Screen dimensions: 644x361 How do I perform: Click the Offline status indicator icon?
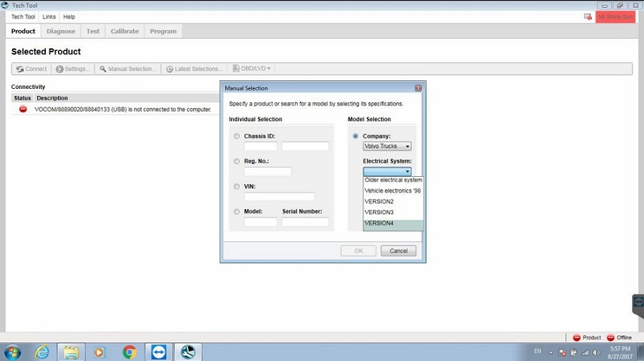click(610, 337)
